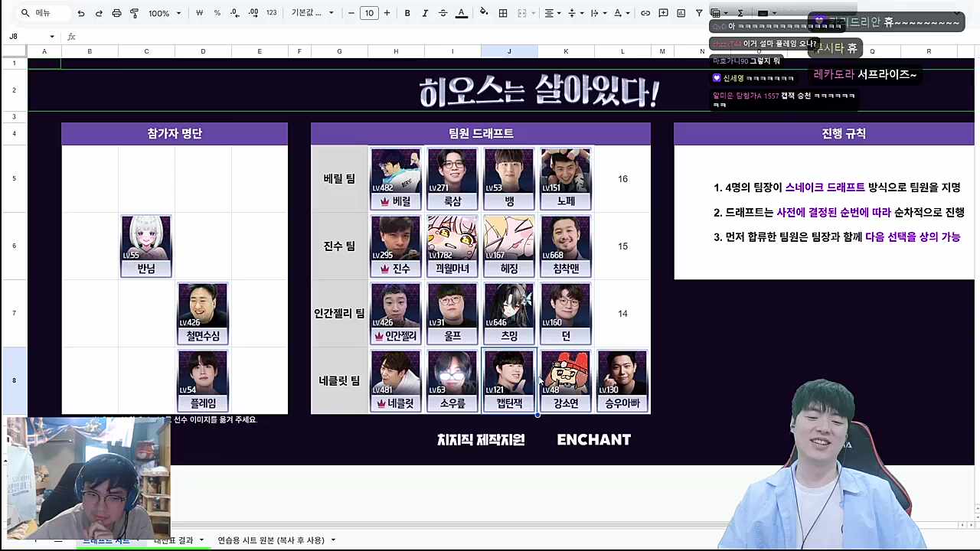
Task: Open the text color picker
Action: (x=461, y=13)
